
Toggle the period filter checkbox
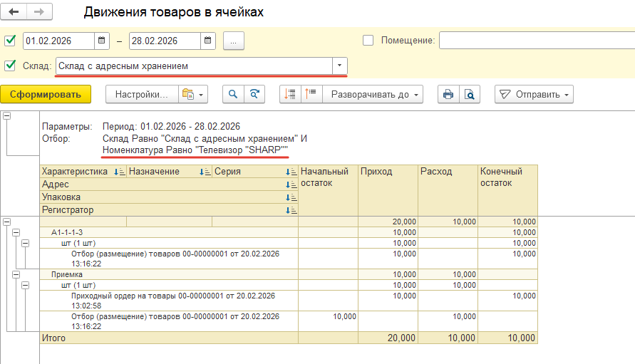coord(10,41)
